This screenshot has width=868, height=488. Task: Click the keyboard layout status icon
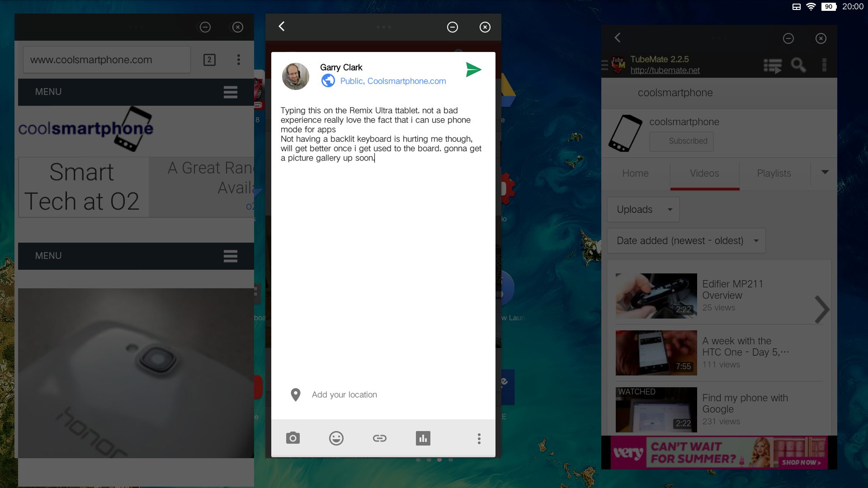[797, 6]
